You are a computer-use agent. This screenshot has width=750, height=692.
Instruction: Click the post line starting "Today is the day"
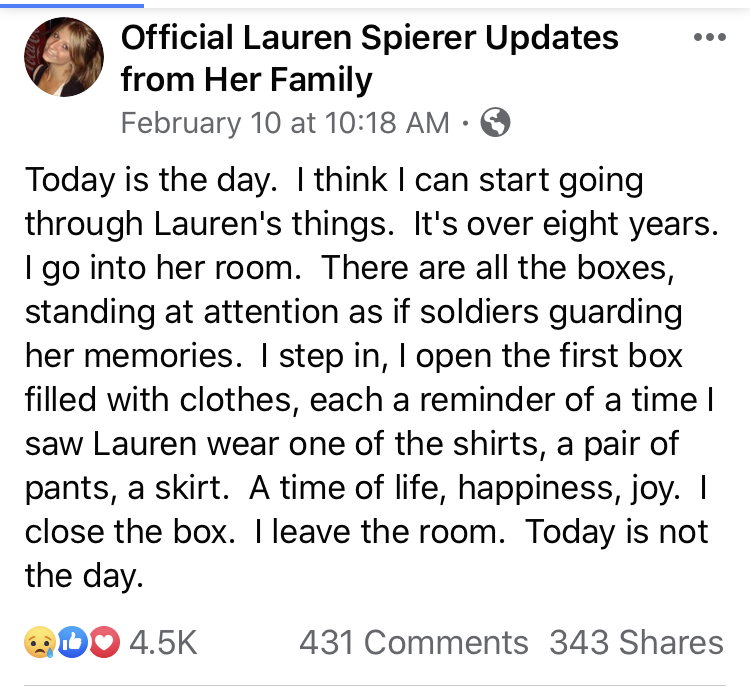click(x=334, y=181)
